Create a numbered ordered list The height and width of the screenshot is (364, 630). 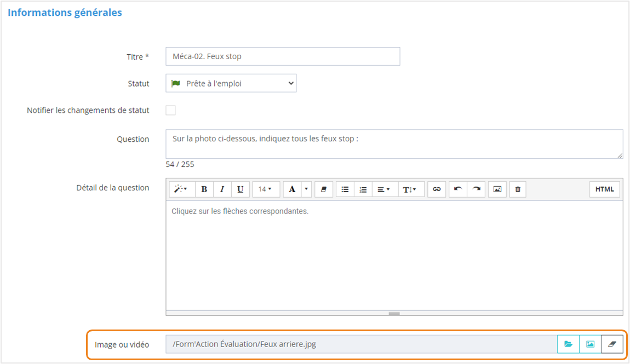click(363, 189)
